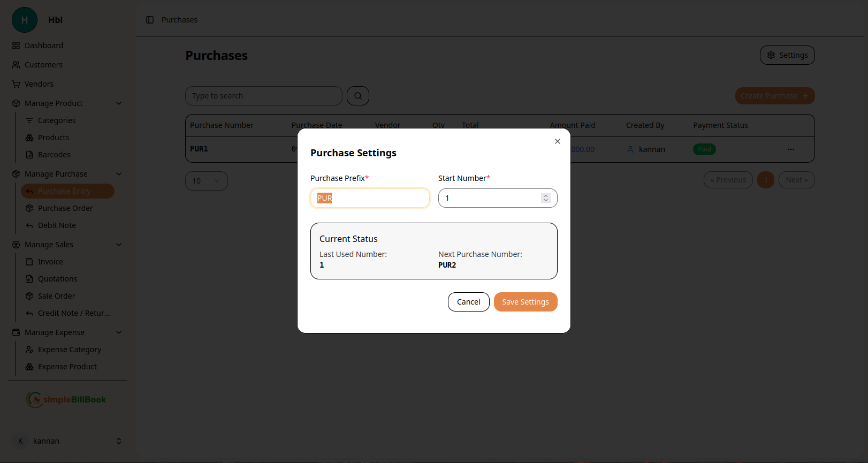868x463 pixels.
Task: Click the Purchase Prefix input field
Action: [370, 198]
